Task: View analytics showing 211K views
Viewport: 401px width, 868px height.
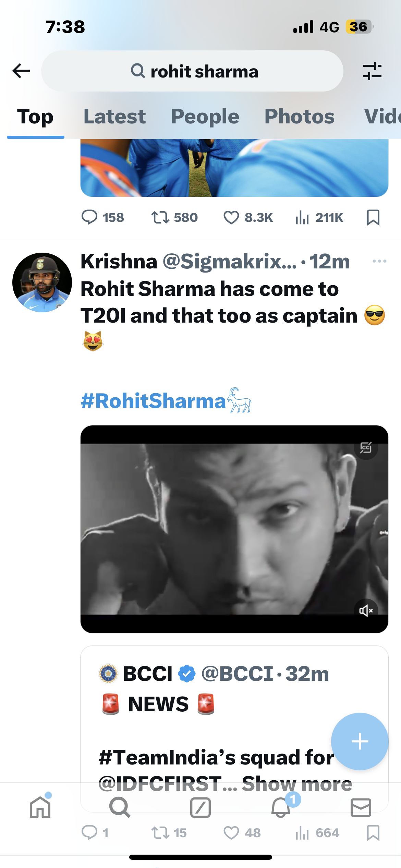Action: coord(302,217)
